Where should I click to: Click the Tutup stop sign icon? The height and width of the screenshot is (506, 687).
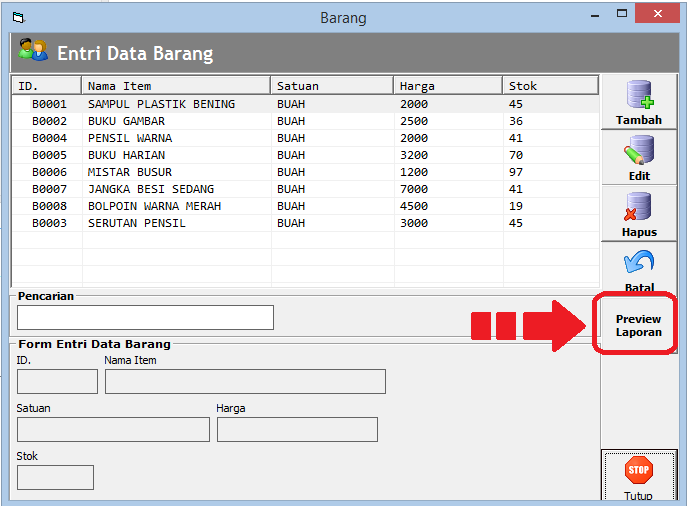pos(638,470)
